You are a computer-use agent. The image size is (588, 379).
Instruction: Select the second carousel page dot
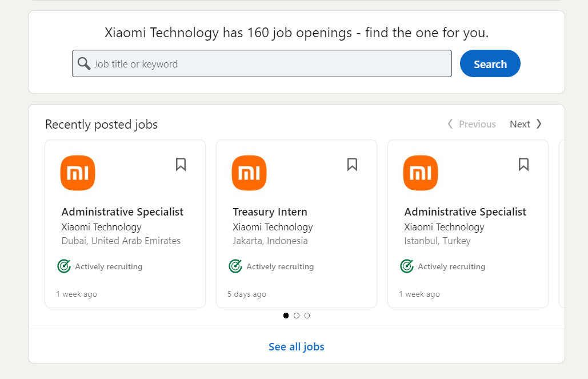click(297, 316)
